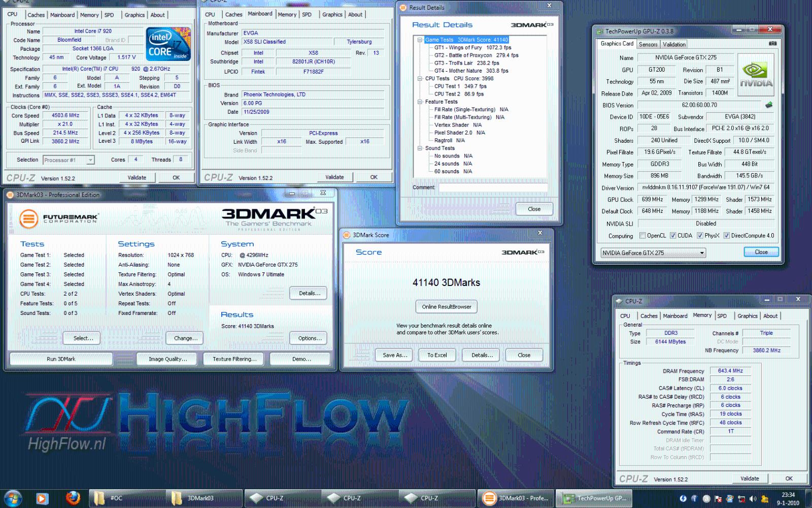Click the BIOS Version value 62.00.60.00.70
Viewport: 812px width, 508px height.
699,105
